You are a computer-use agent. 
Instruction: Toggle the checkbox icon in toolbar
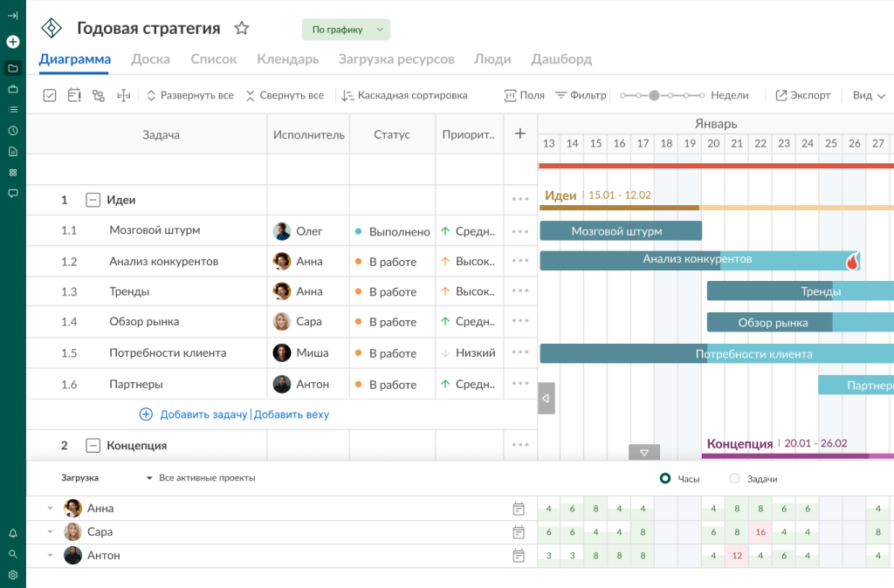[x=50, y=96]
